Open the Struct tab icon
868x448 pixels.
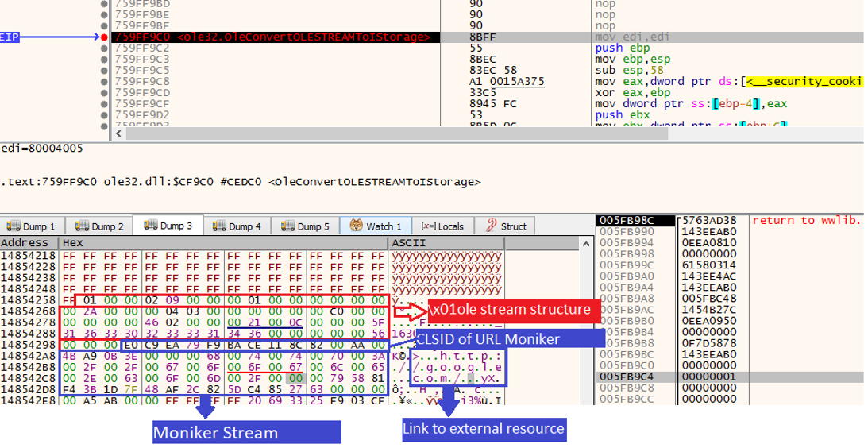[x=492, y=226]
